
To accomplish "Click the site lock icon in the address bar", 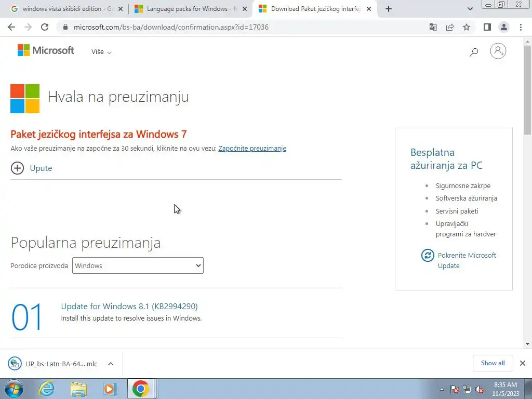I will (x=66, y=27).
